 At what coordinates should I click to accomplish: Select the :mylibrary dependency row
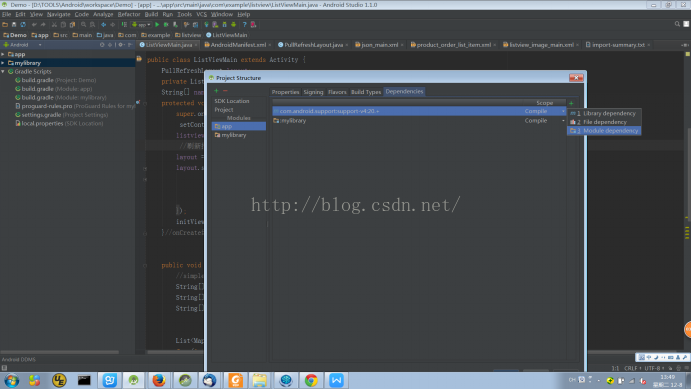click(x=418, y=121)
